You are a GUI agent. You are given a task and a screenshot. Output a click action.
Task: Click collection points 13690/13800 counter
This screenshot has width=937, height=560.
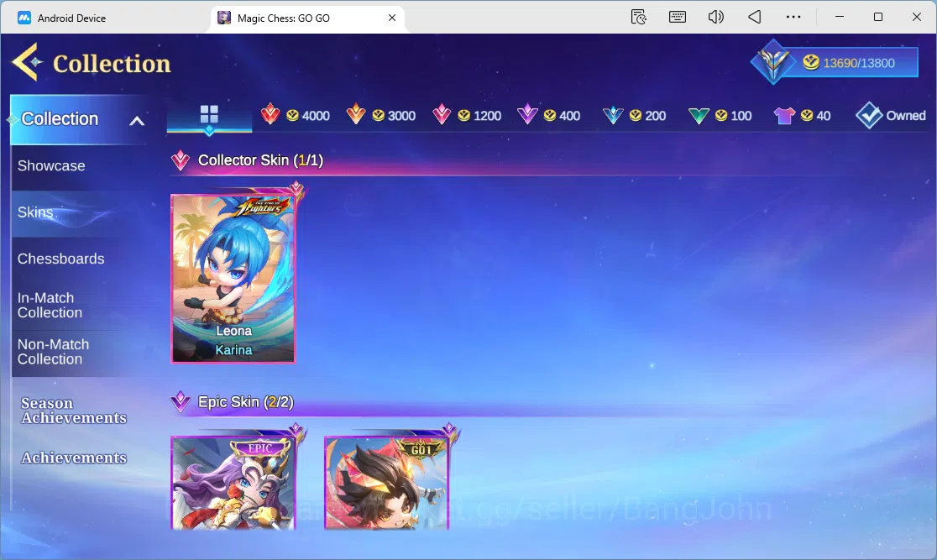[x=849, y=63]
